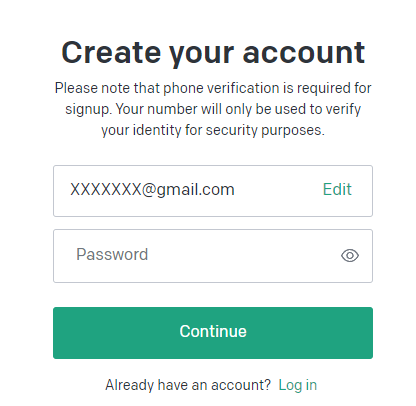
Task: Submit the signup form with Continue
Action: pyautogui.click(x=213, y=333)
